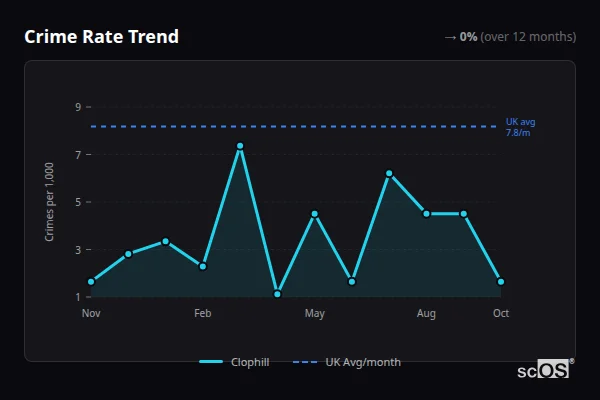Click the 'Aug' x-axis label
The width and height of the screenshot is (600, 400).
[x=426, y=313]
